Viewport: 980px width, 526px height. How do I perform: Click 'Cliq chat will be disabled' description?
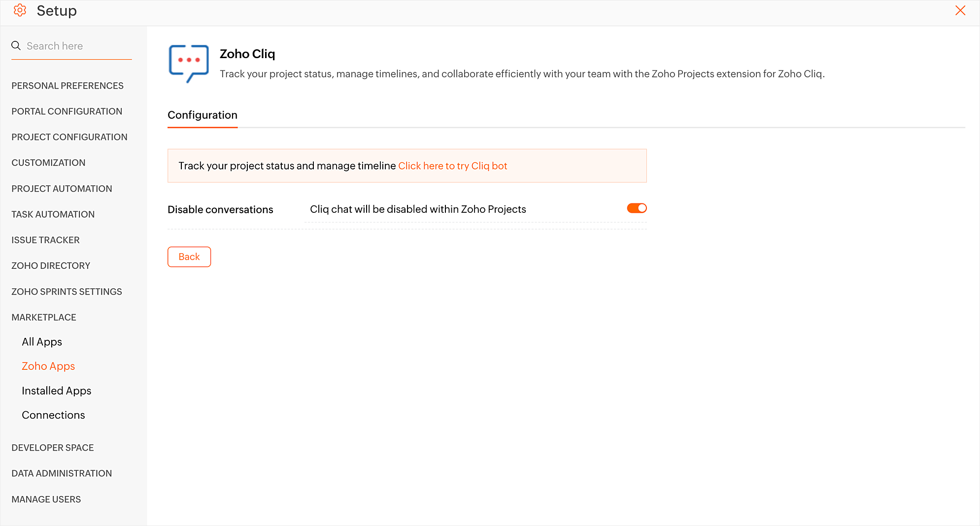click(418, 209)
